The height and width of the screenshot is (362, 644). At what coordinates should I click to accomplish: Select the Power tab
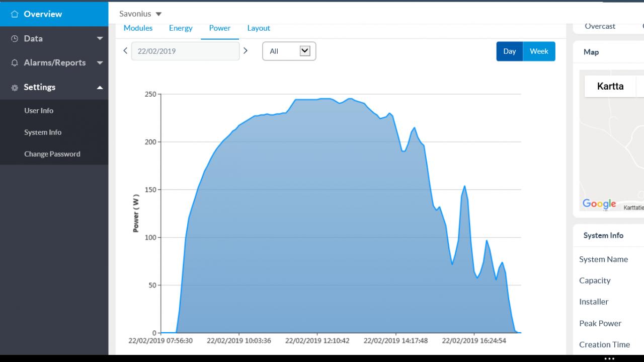coord(220,28)
